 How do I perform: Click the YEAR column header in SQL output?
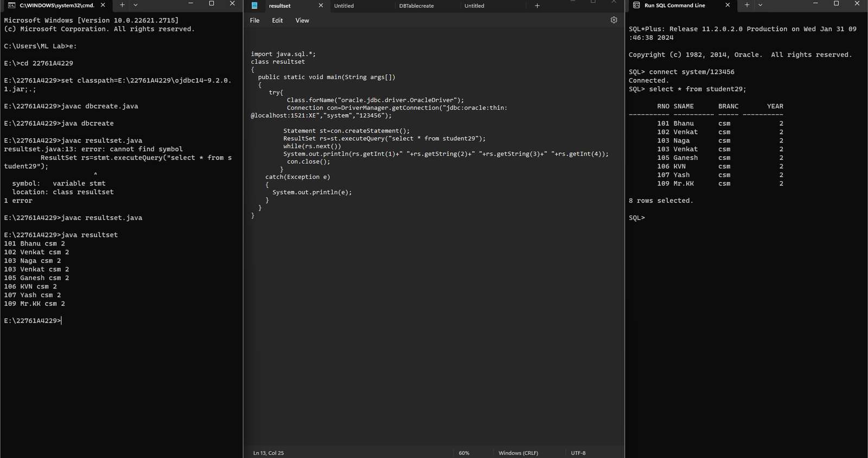pyautogui.click(x=775, y=107)
